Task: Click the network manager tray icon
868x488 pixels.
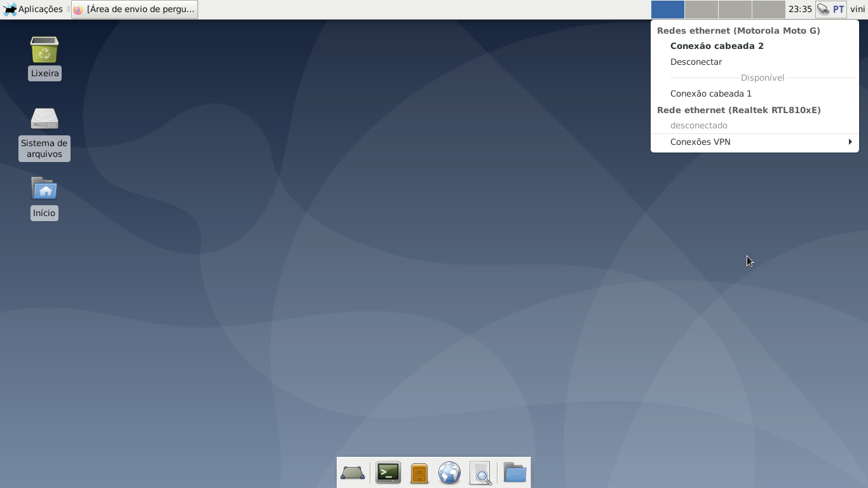Action: (824, 9)
